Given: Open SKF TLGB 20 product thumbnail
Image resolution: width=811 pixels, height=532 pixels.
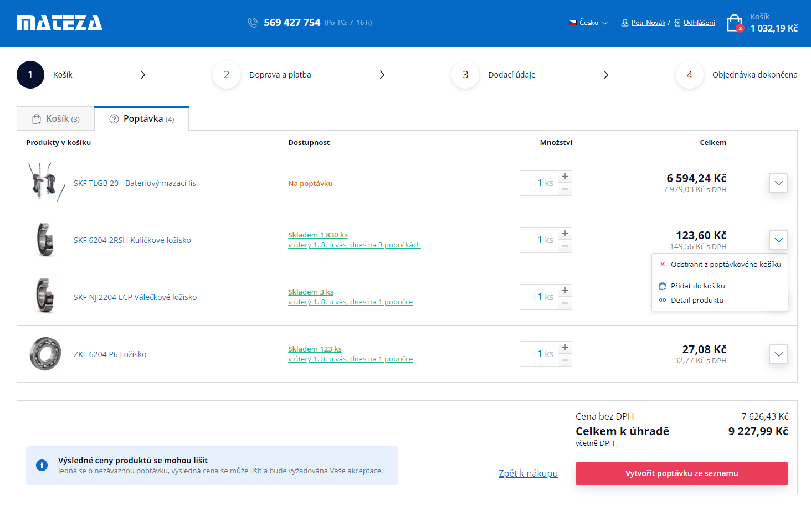Looking at the screenshot, I should coord(45,183).
